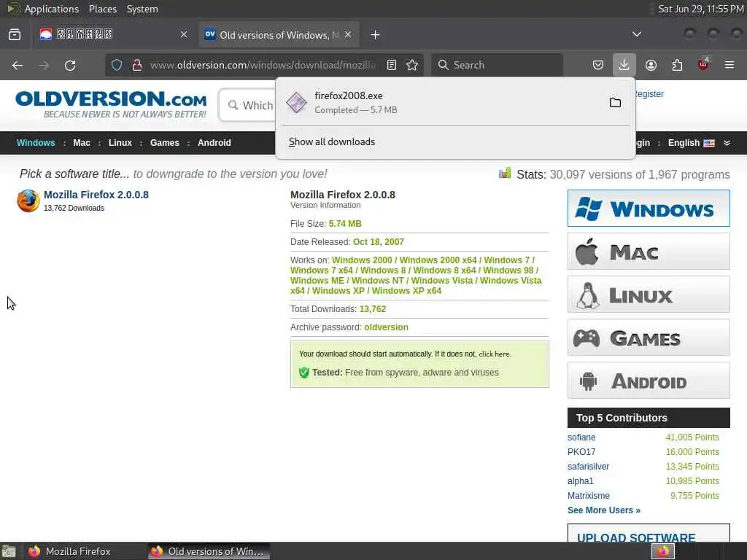Screen dimensions: 747x560
Task: Click the Firefox logo beside Mozilla Firefox 2.0.0.8
Action: click(28, 201)
